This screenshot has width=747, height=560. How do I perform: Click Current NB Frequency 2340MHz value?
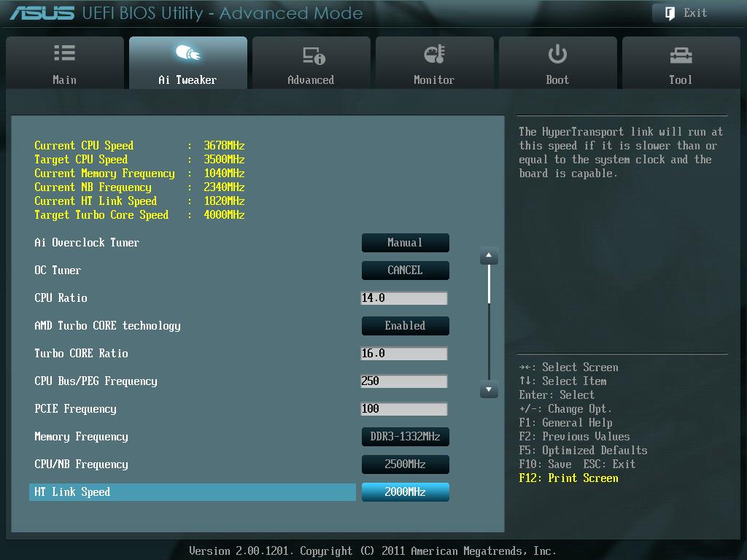point(225,187)
